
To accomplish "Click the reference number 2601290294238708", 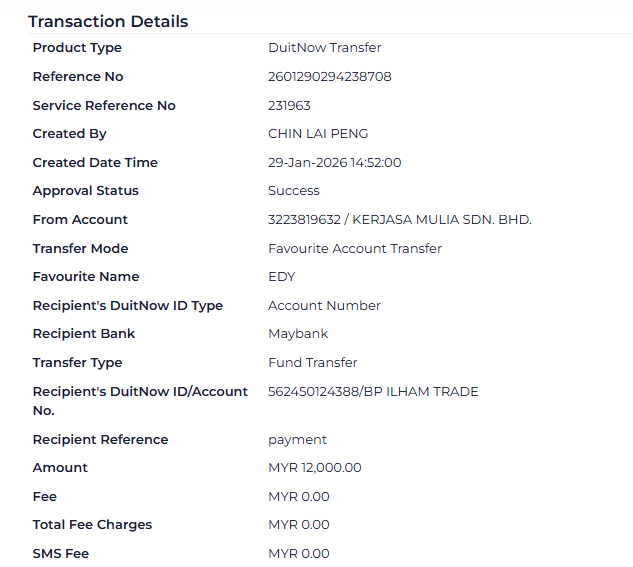I will pyautogui.click(x=329, y=77).
